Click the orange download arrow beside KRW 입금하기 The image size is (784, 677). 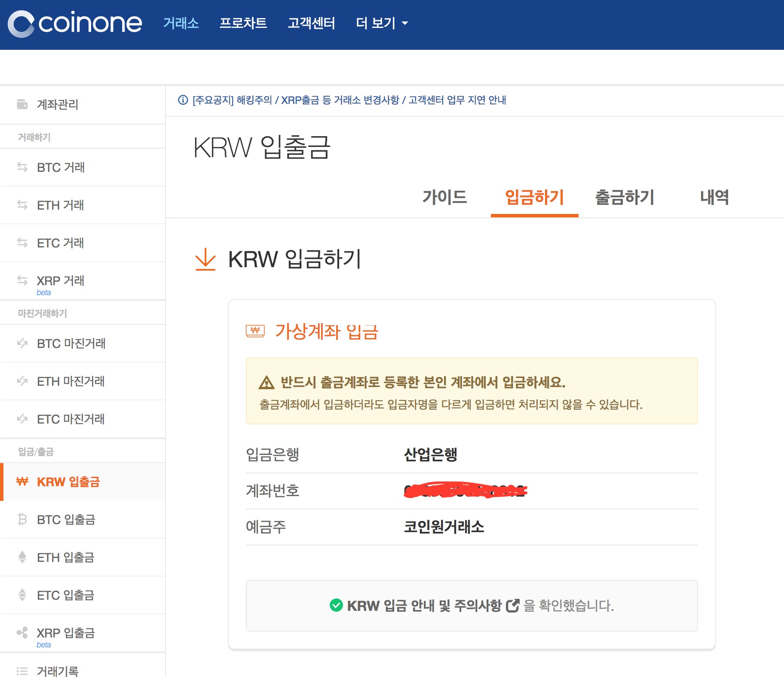[x=205, y=259]
